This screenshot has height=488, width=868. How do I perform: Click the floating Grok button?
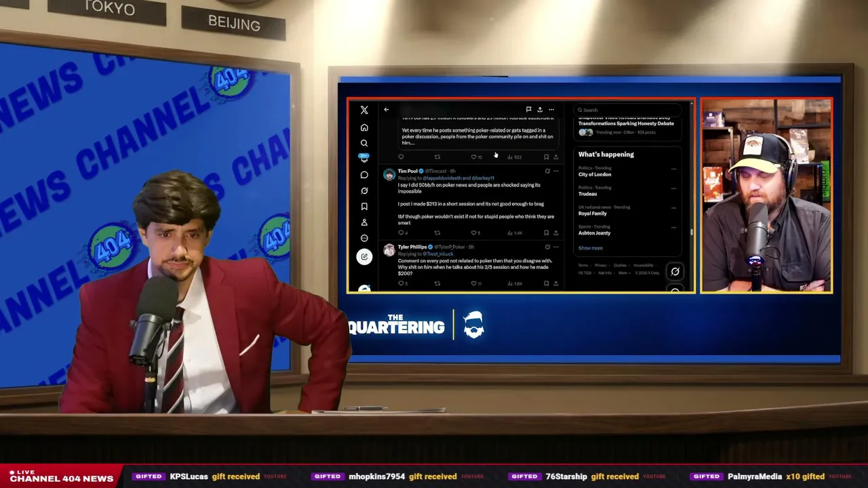[675, 272]
